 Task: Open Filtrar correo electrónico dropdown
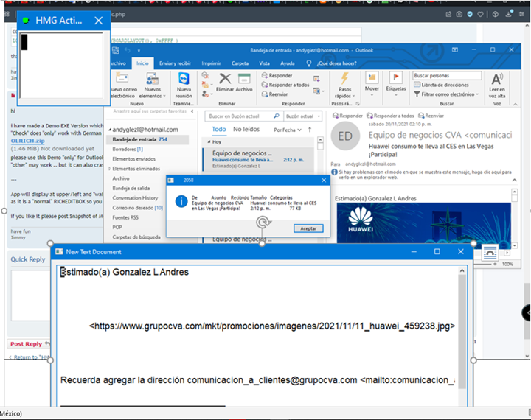coord(446,94)
